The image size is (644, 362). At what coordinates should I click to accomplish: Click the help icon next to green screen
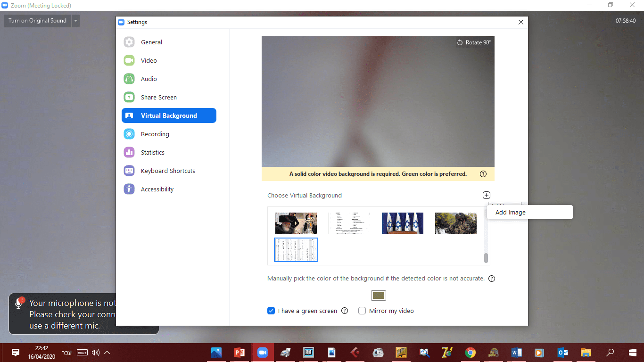345,311
